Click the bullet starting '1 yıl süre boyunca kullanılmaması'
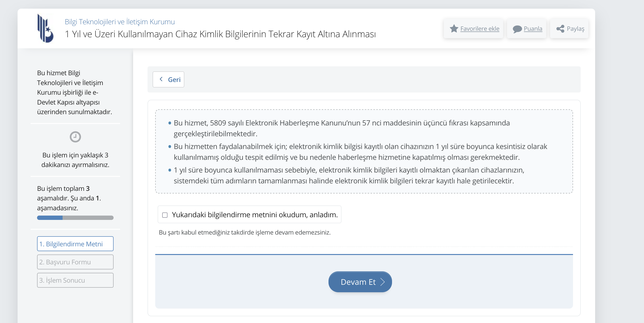The width and height of the screenshot is (644, 323). point(349,175)
